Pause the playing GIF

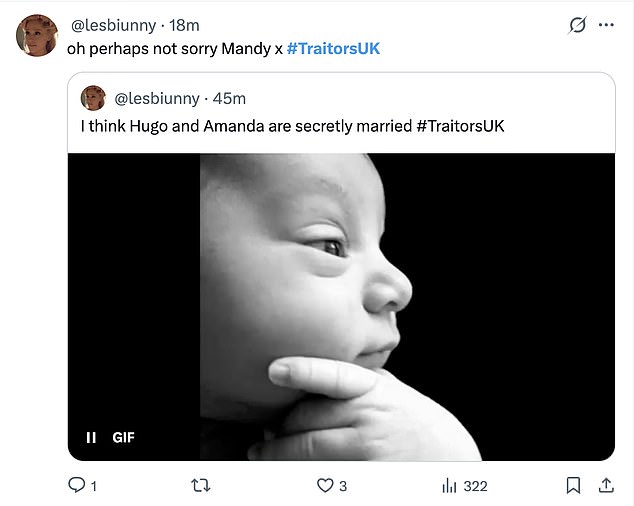pyautogui.click(x=91, y=437)
